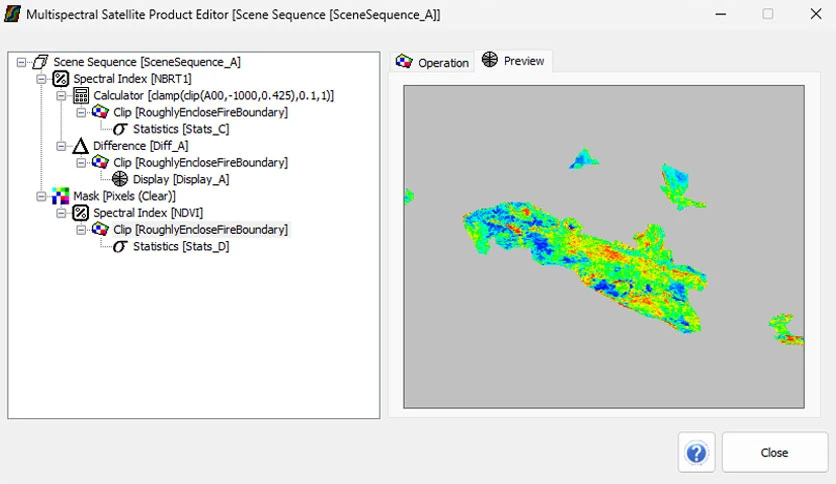Collapse the Difference Diff_A node
The image size is (836, 484).
(x=61, y=146)
